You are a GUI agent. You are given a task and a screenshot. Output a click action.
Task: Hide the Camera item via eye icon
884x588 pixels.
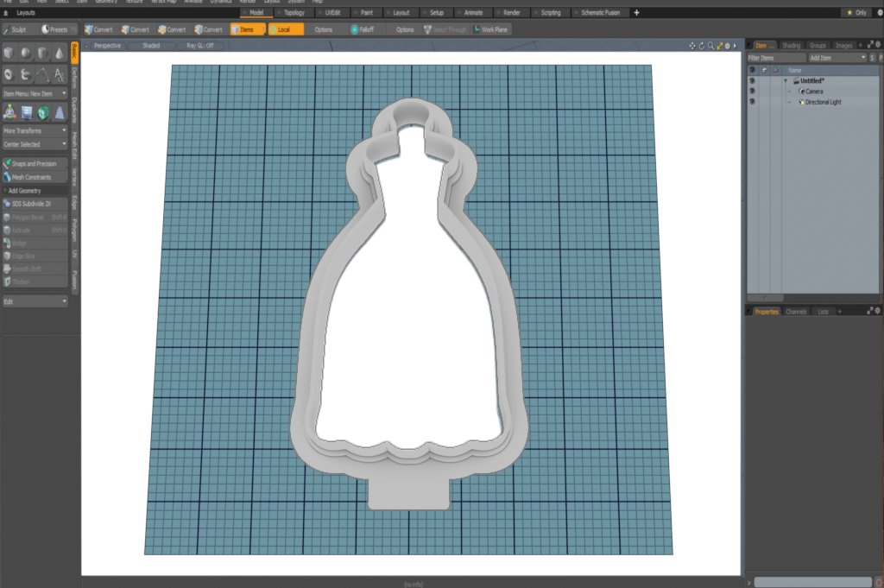(752, 91)
